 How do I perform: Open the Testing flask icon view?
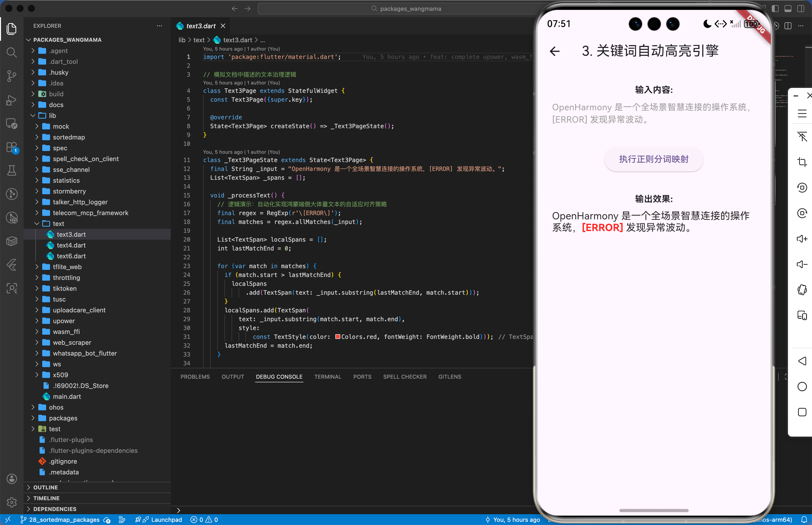(x=12, y=170)
